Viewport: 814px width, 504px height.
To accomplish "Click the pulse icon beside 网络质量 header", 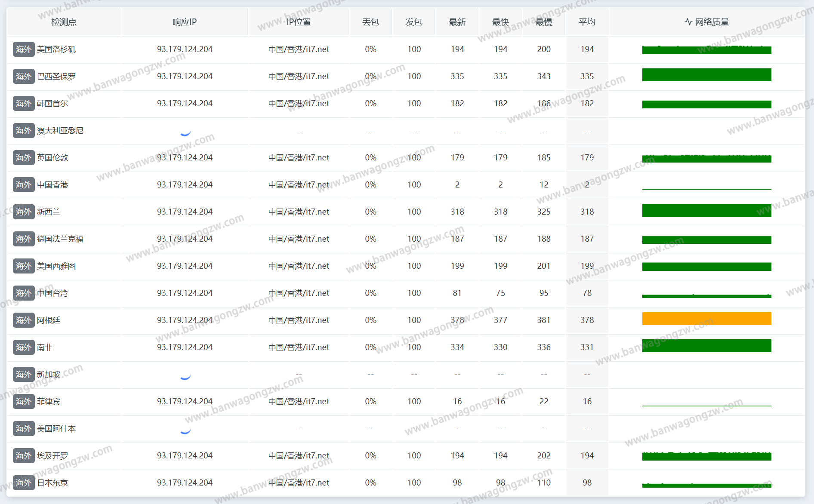I will point(688,22).
